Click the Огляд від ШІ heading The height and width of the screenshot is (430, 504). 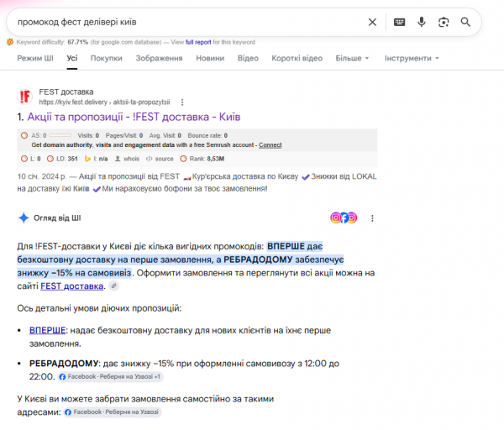click(57, 218)
